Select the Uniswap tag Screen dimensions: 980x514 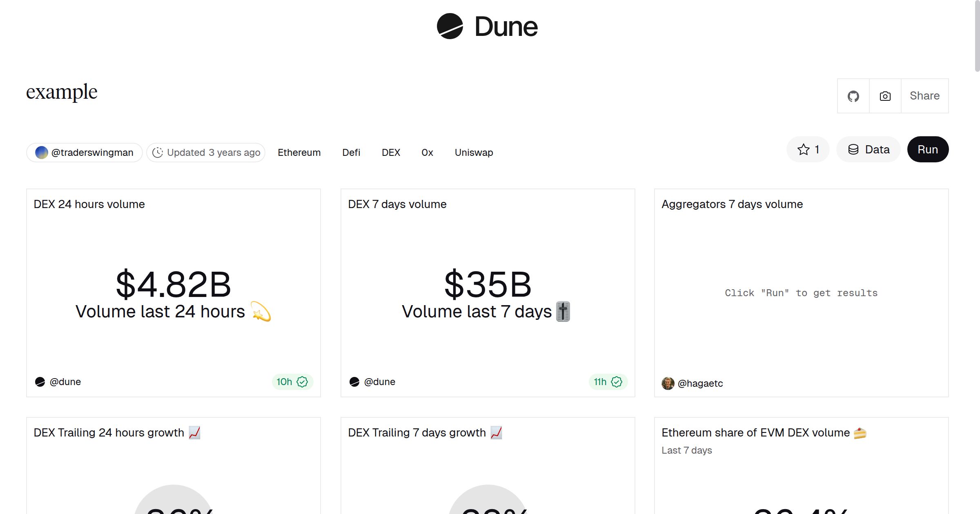tap(473, 152)
